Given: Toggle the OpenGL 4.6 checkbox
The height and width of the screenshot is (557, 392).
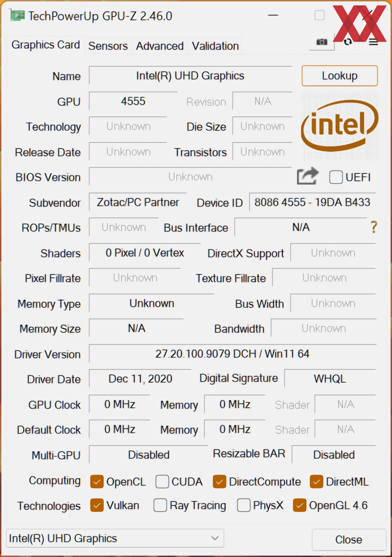Looking at the screenshot, I should 300,505.
